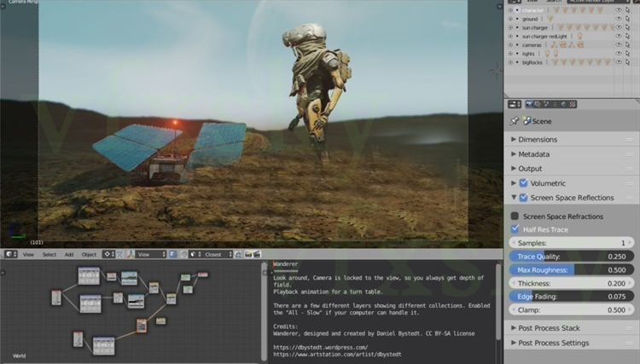Expand the Dimensions panel
The width and height of the screenshot is (640, 364).
[514, 140]
